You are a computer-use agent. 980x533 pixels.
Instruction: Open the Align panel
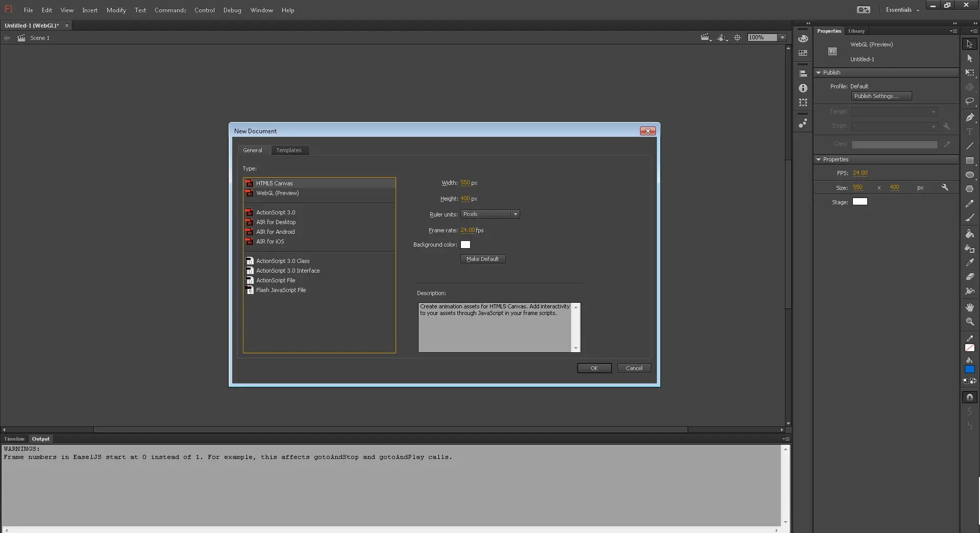point(804,73)
